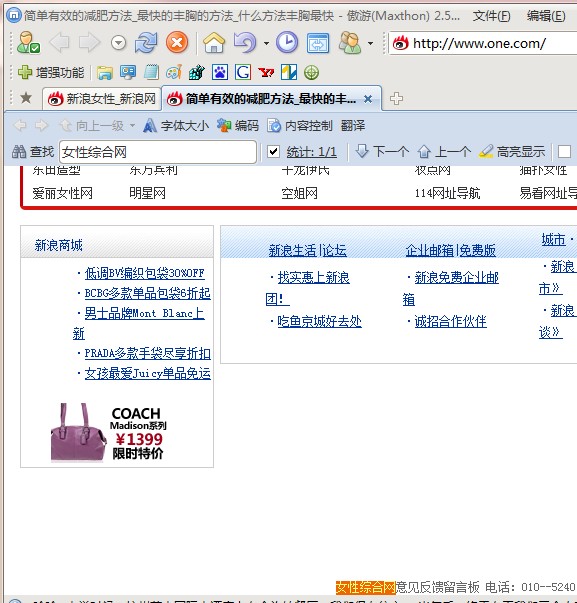This screenshot has height=603, width=577.
Task: Open the 新浪生活 link
Action: click(292, 250)
